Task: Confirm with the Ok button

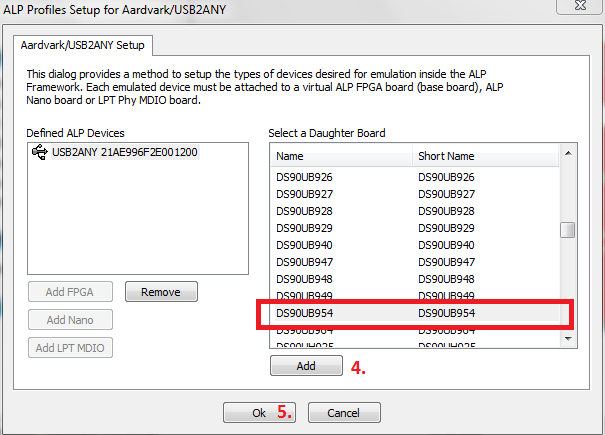Action: pos(259,412)
